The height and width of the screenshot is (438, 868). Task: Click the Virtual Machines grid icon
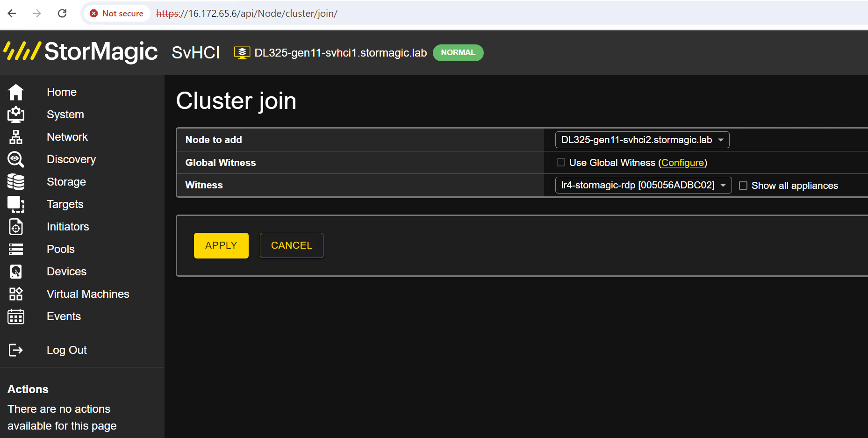click(16, 294)
